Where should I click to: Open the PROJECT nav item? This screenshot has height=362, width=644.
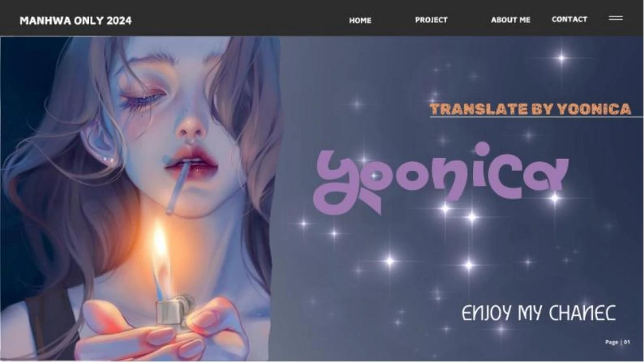coord(431,20)
